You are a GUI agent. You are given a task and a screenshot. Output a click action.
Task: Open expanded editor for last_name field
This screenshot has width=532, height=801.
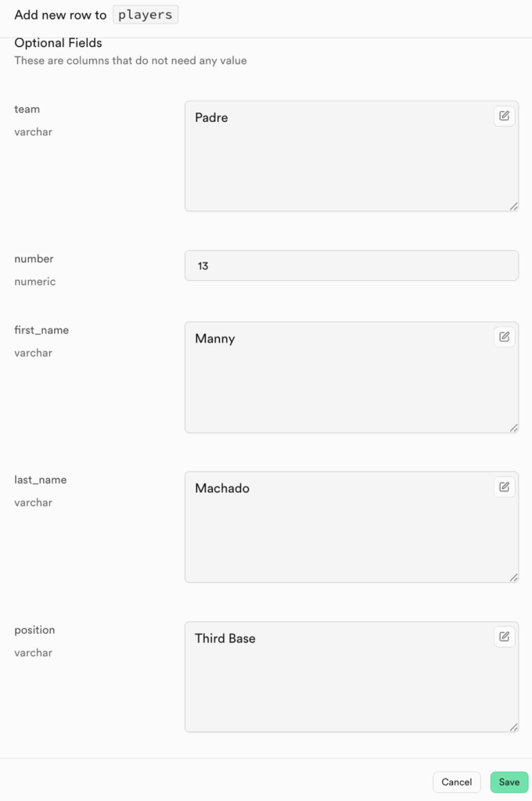pyautogui.click(x=504, y=487)
